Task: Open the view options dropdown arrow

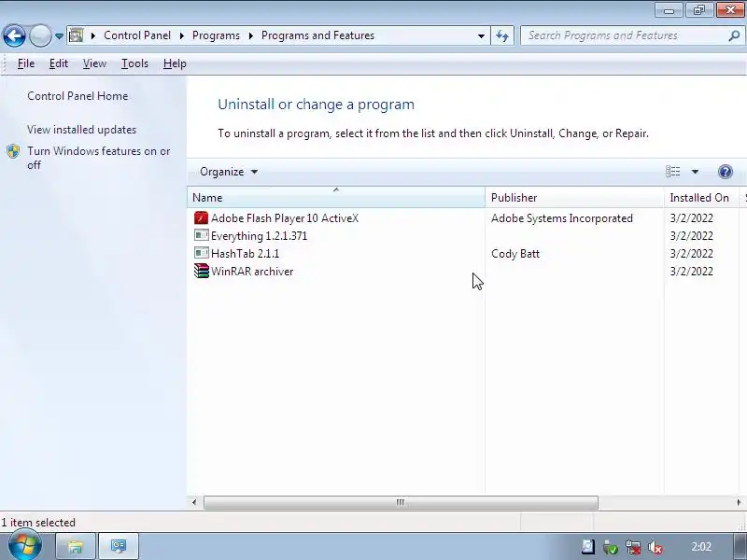Action: tap(695, 172)
